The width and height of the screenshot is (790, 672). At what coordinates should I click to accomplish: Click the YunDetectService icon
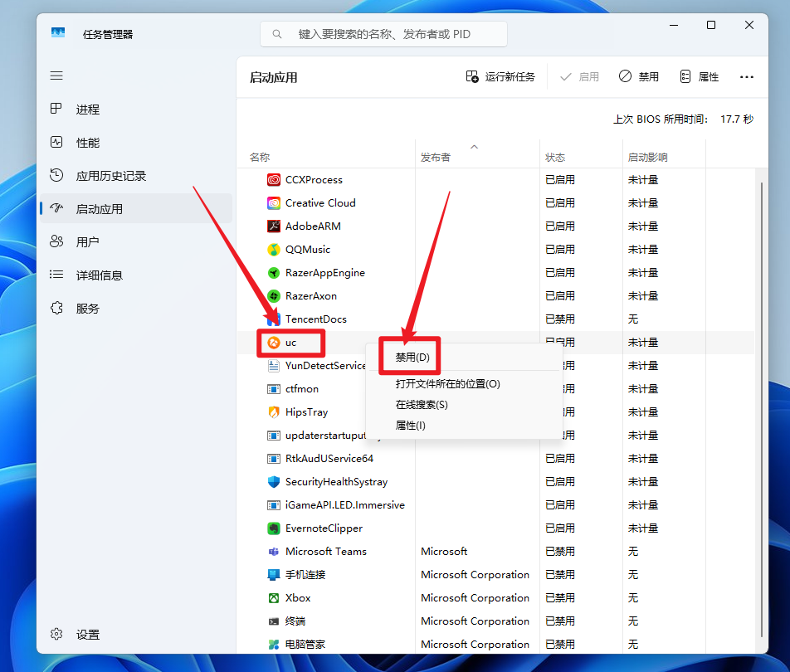coord(274,366)
